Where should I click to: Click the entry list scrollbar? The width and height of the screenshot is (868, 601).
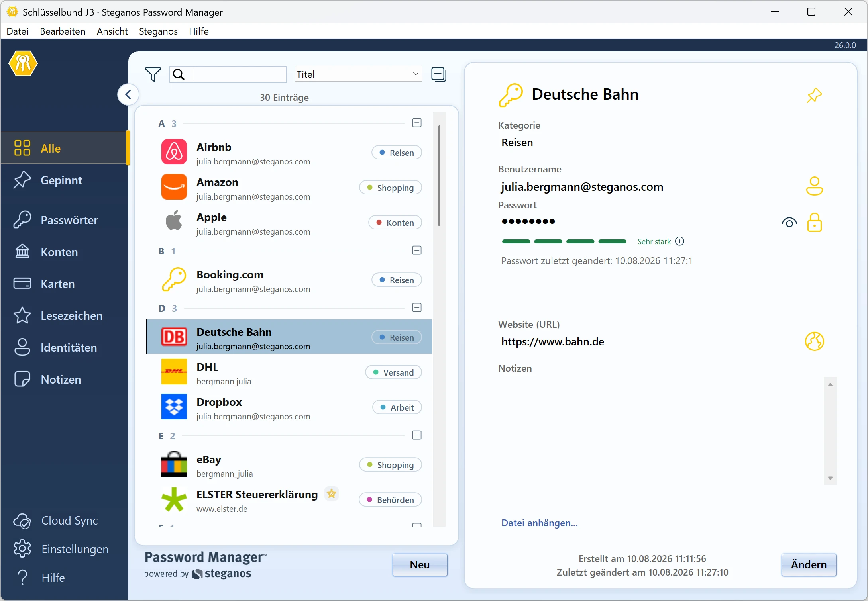pyautogui.click(x=439, y=175)
